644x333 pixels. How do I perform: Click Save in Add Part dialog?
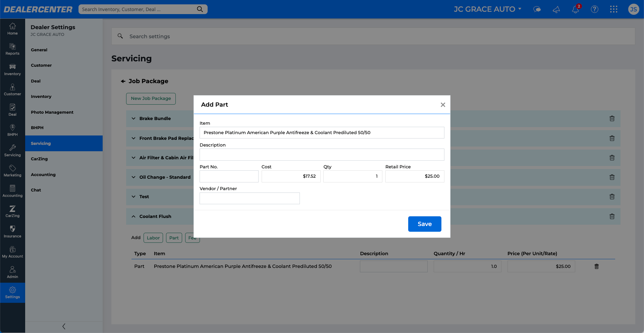click(425, 224)
